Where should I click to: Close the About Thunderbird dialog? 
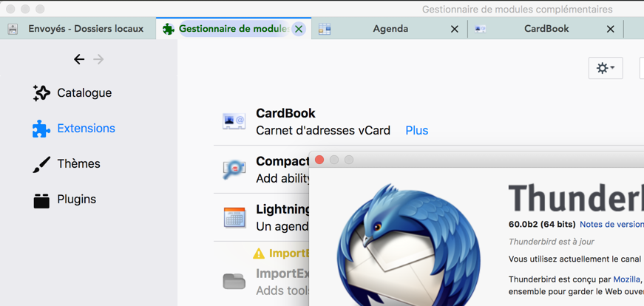[x=319, y=160]
